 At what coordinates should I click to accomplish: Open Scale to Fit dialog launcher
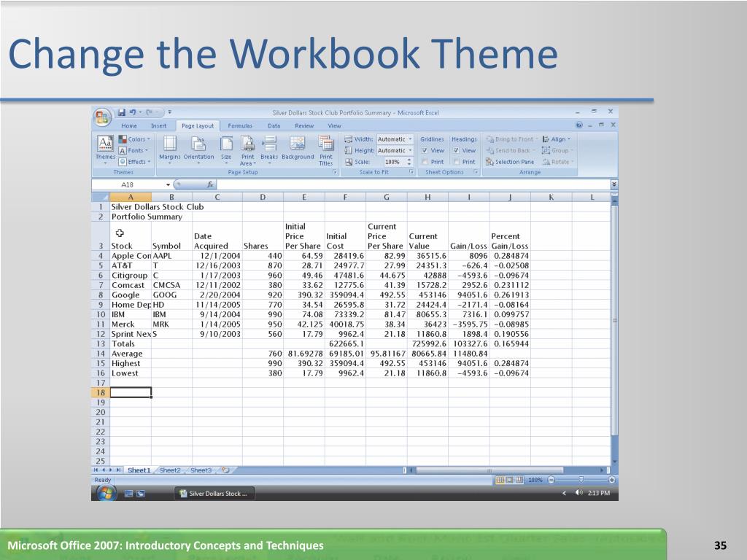[x=411, y=172]
